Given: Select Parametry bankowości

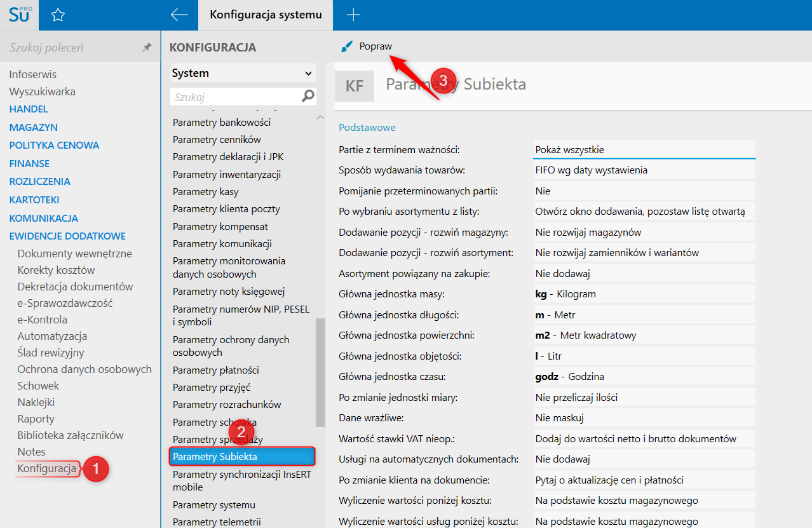Looking at the screenshot, I should (222, 122).
